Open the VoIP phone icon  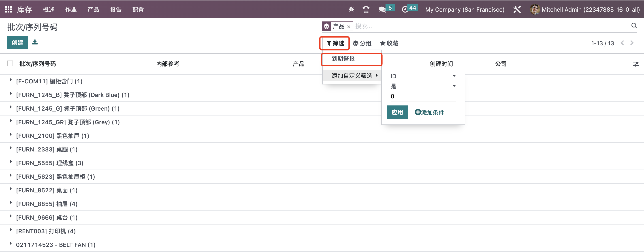[366, 9]
